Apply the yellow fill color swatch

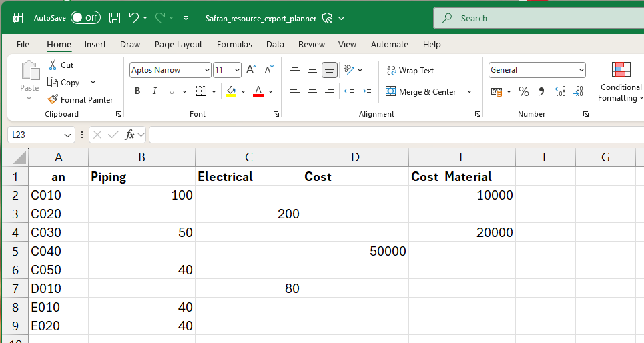pyautogui.click(x=231, y=91)
